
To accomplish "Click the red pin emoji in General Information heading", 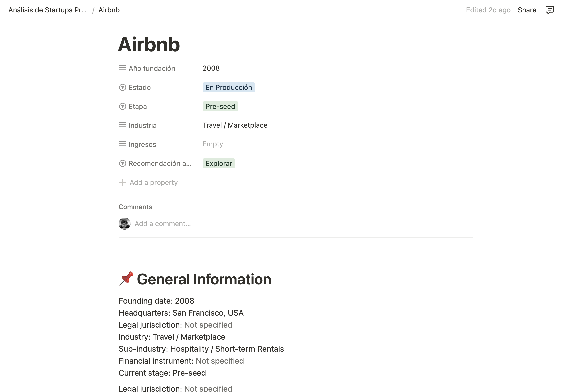I will 126,279.
